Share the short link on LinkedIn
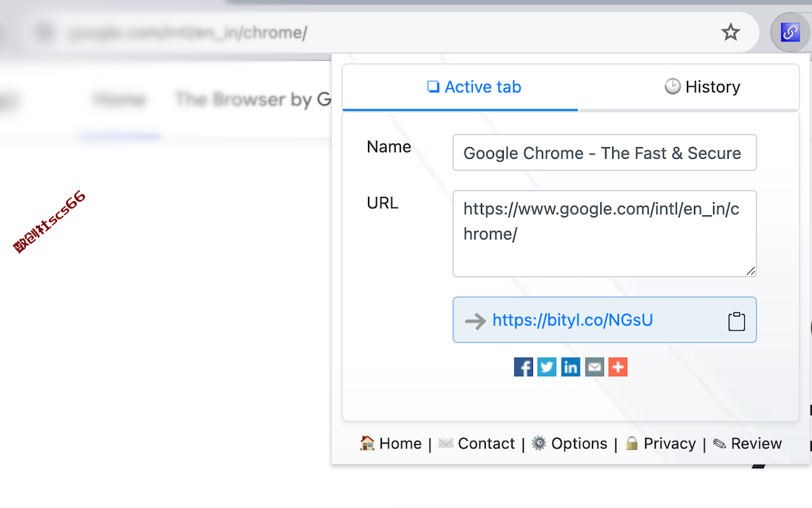 (570, 367)
